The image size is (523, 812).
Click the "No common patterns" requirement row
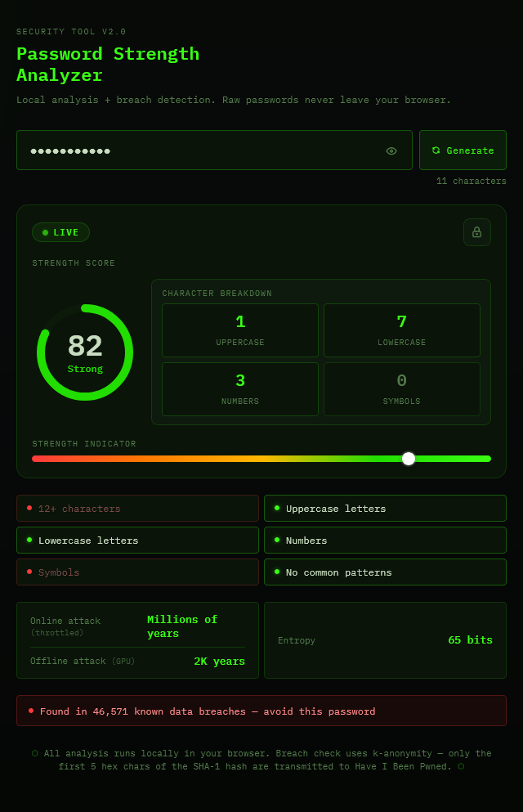[x=385, y=572]
